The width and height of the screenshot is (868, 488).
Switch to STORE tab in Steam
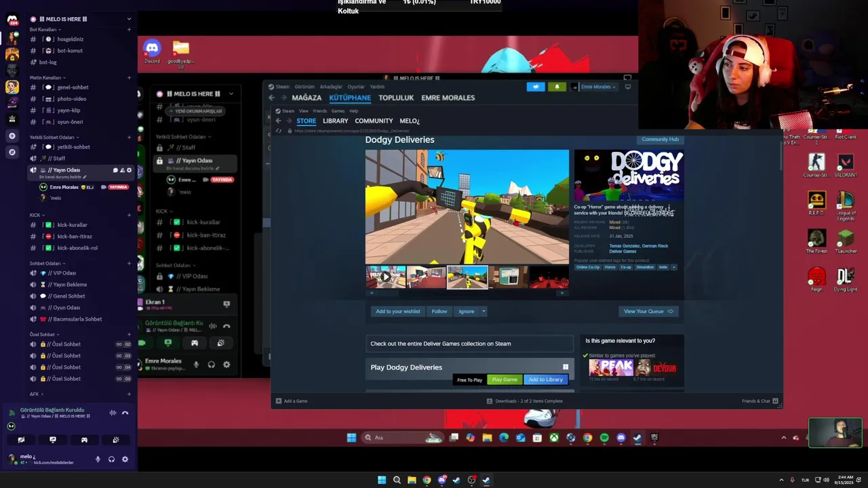[x=306, y=121]
